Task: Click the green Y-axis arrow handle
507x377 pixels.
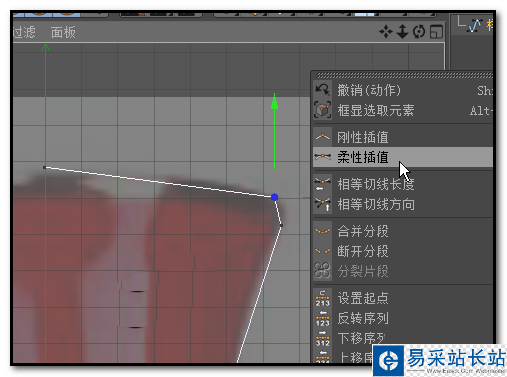Action: click(x=274, y=101)
